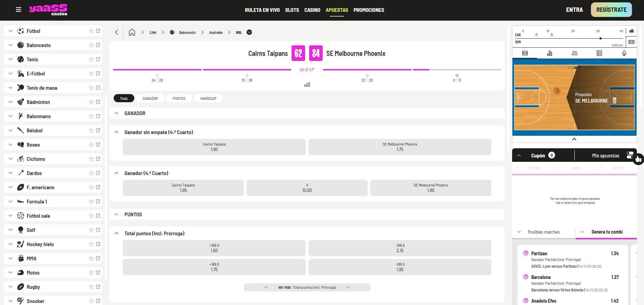Open the SLOTS menu item
644x305 pixels.
(292, 10)
